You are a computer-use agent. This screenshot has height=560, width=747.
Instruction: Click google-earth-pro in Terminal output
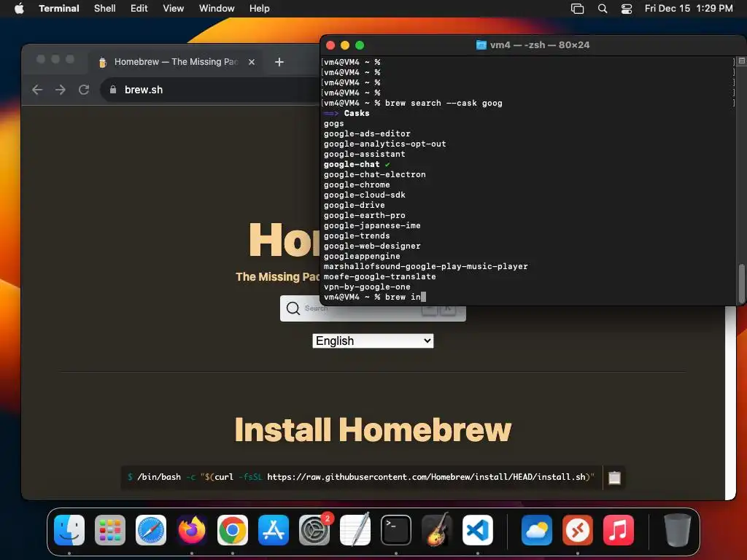[365, 215]
